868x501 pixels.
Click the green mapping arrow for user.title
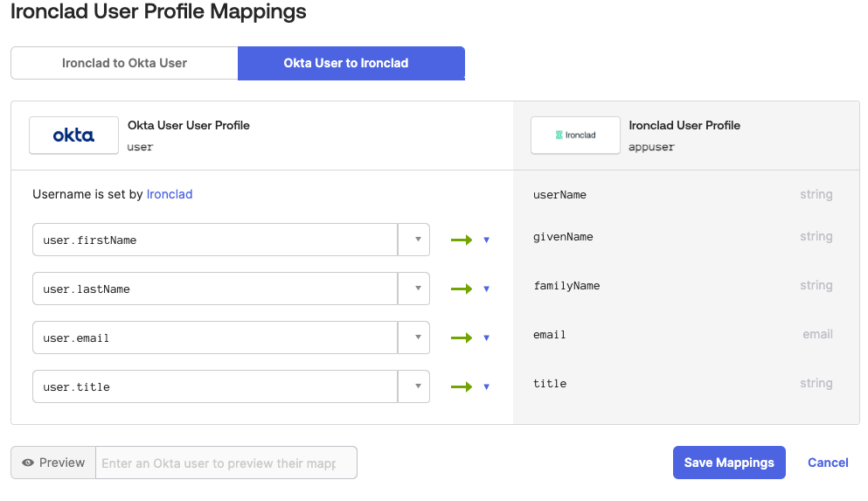pyautogui.click(x=462, y=386)
